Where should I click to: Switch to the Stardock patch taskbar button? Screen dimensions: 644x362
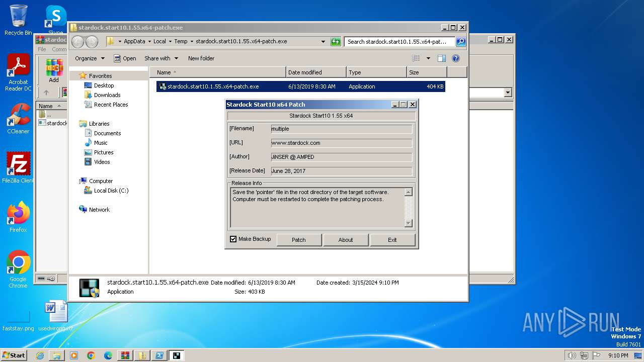(177, 355)
